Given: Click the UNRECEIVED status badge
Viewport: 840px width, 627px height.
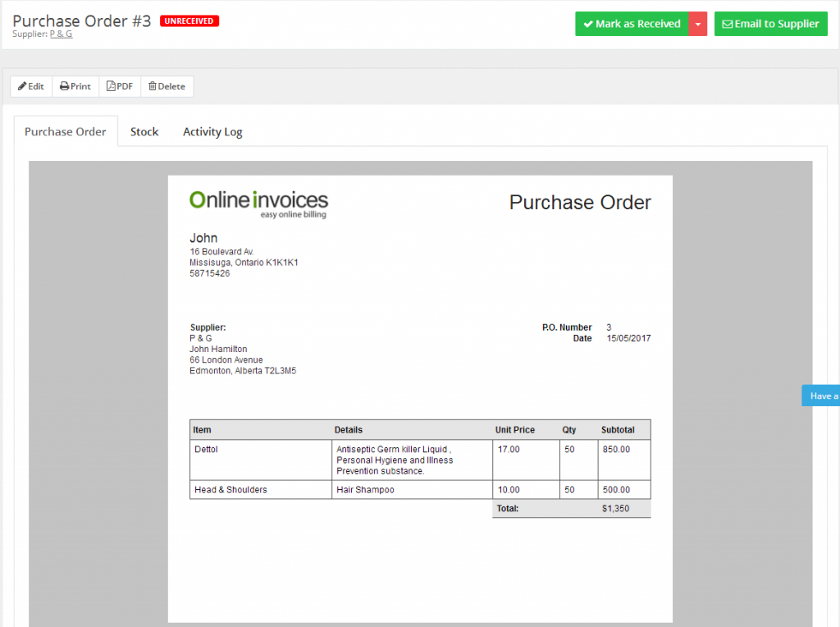Looking at the screenshot, I should [189, 21].
